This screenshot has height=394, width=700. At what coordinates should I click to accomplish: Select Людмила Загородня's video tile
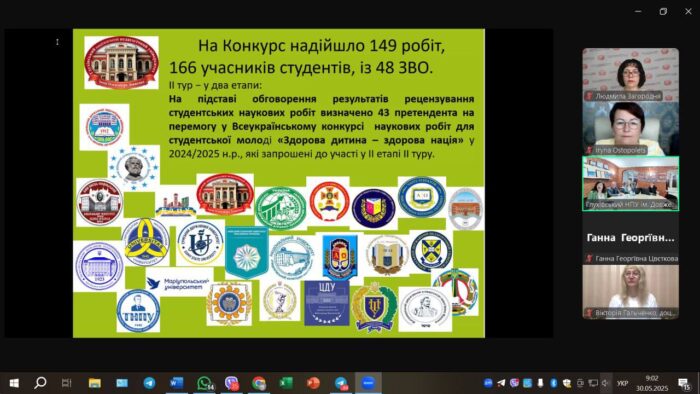[x=630, y=75]
